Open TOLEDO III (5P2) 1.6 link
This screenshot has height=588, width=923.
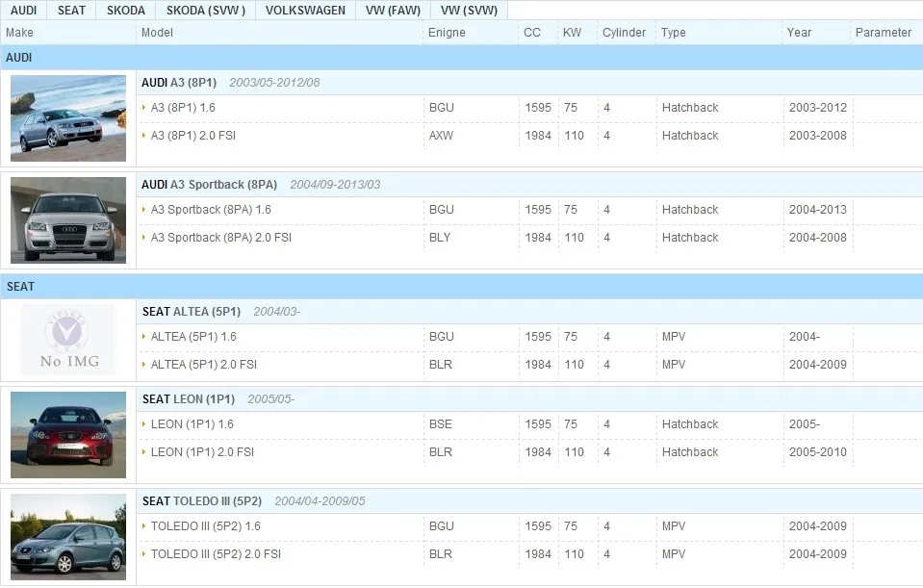(205, 526)
